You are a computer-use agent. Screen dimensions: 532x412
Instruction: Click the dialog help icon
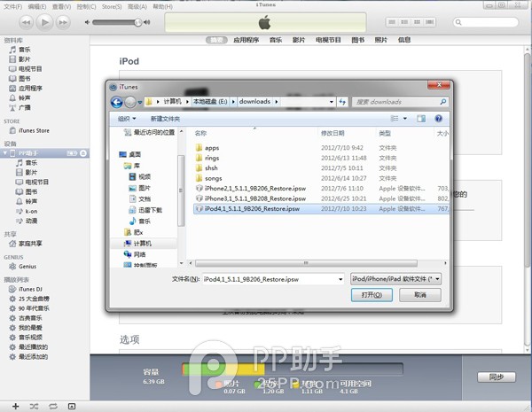point(438,119)
